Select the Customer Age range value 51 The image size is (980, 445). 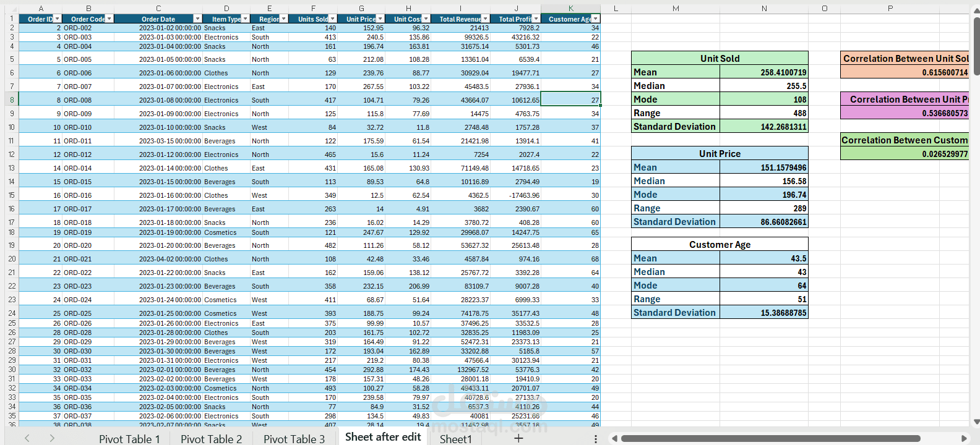pyautogui.click(x=764, y=299)
